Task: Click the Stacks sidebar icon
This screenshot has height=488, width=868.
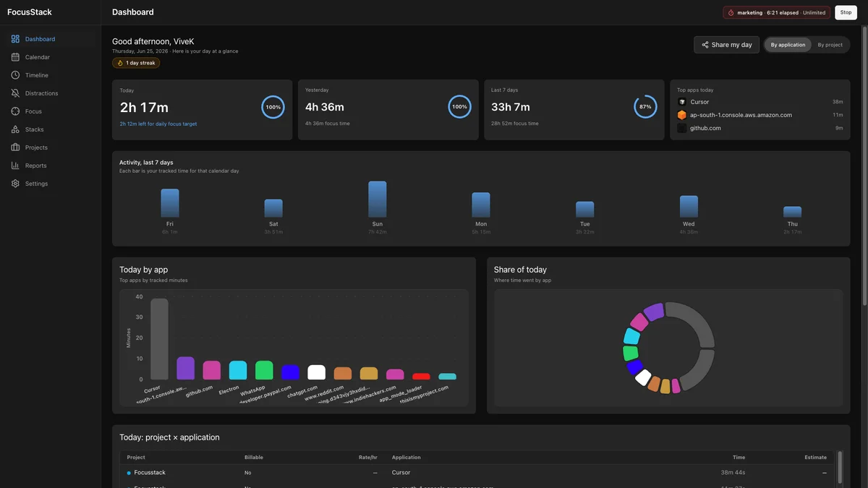Action: click(x=15, y=129)
